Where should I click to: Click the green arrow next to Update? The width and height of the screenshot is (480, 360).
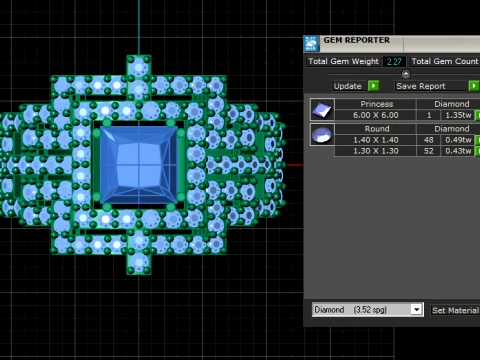(x=373, y=86)
